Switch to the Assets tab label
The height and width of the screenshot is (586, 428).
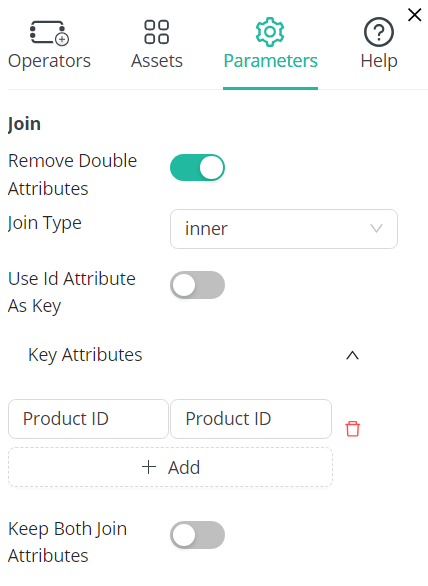coord(157,61)
